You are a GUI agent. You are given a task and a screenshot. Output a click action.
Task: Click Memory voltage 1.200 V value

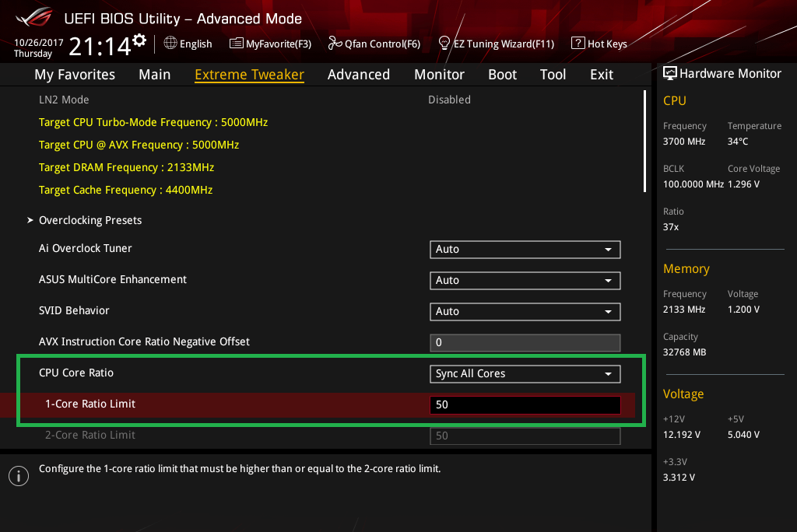(x=743, y=310)
